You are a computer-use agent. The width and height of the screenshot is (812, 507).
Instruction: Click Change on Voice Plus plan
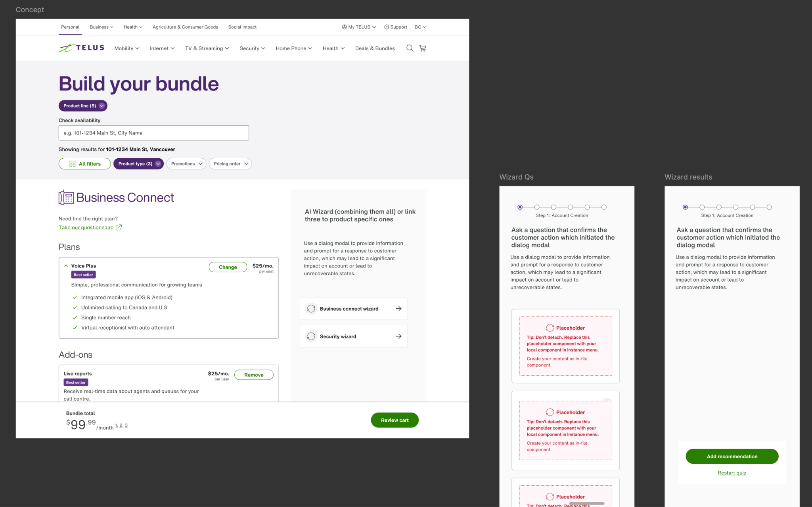pyautogui.click(x=228, y=267)
